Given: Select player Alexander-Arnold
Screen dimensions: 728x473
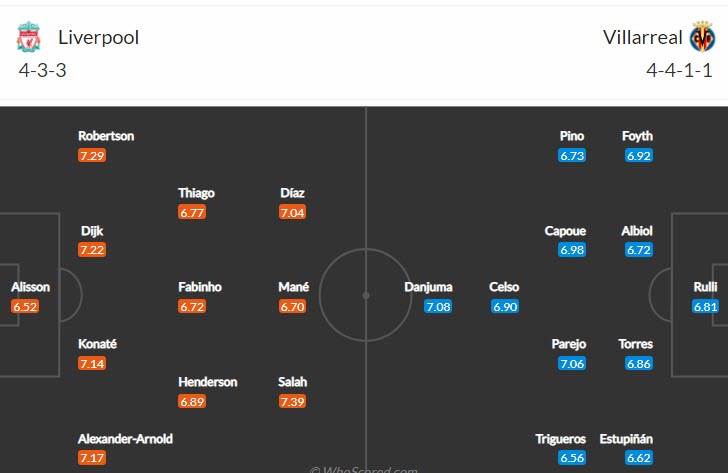Looking at the screenshot, I should 124,439.
